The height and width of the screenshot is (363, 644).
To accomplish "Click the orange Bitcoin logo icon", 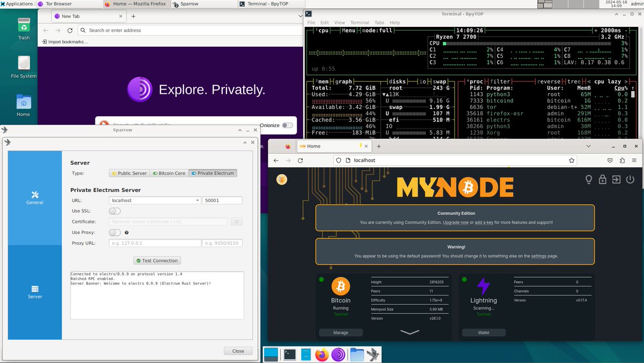I will point(341,286).
